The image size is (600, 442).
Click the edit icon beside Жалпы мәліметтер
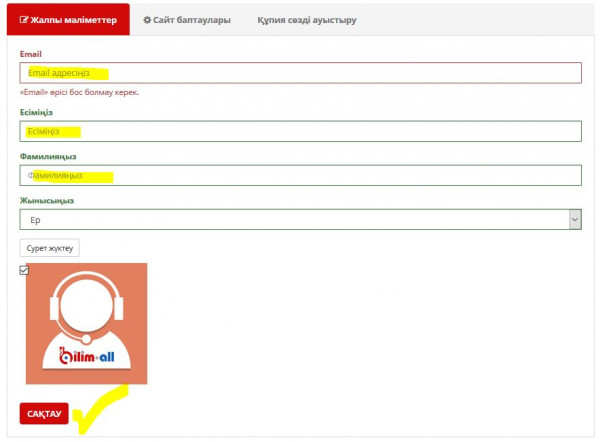click(x=24, y=20)
